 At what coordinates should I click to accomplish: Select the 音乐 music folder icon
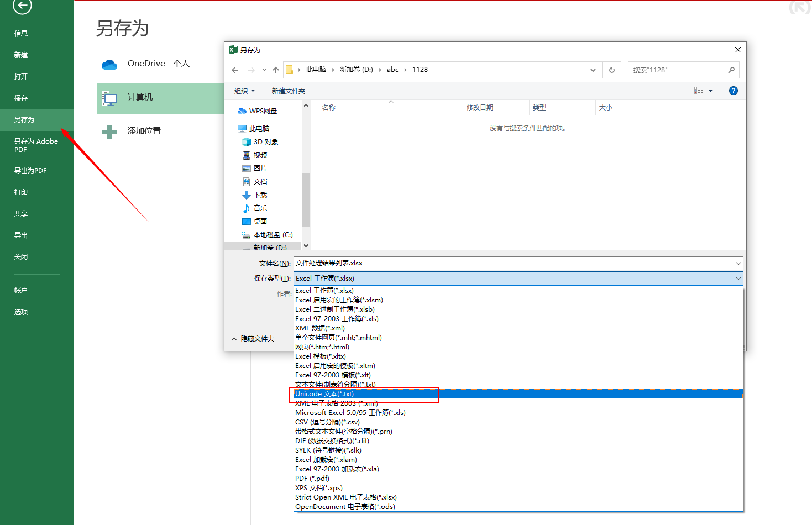pos(247,208)
